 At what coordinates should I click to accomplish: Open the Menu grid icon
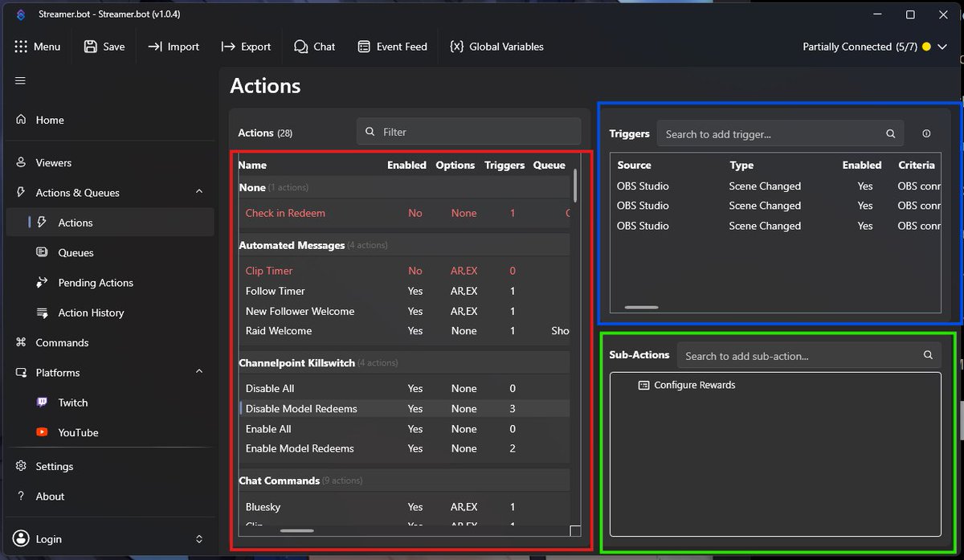point(21,47)
